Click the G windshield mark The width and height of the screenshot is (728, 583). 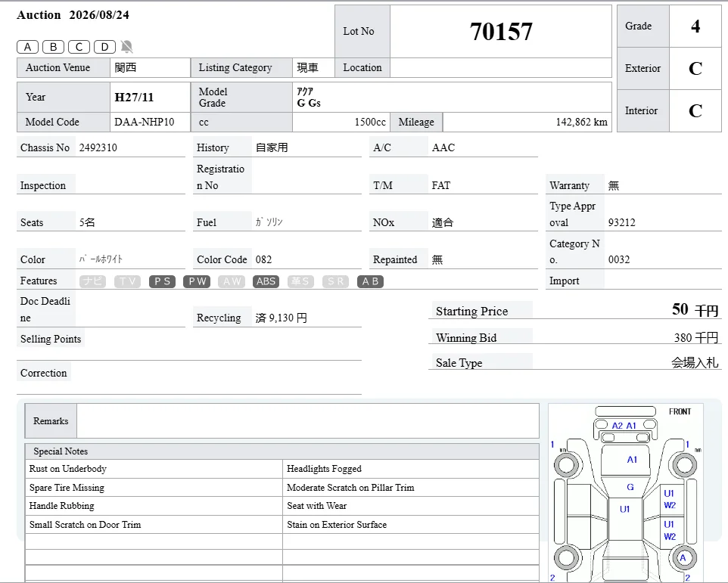(630, 487)
